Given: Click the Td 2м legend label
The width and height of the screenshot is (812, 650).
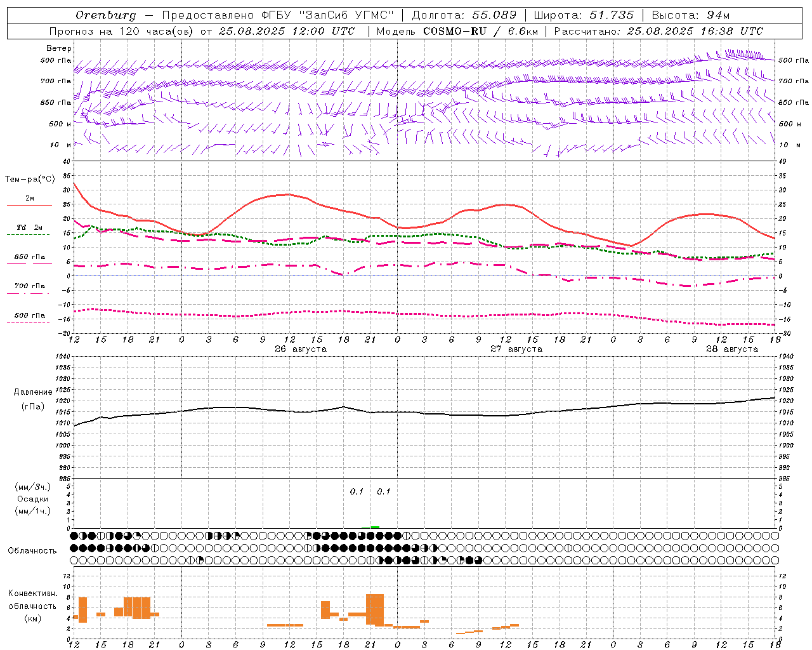Looking at the screenshot, I should 30,227.
